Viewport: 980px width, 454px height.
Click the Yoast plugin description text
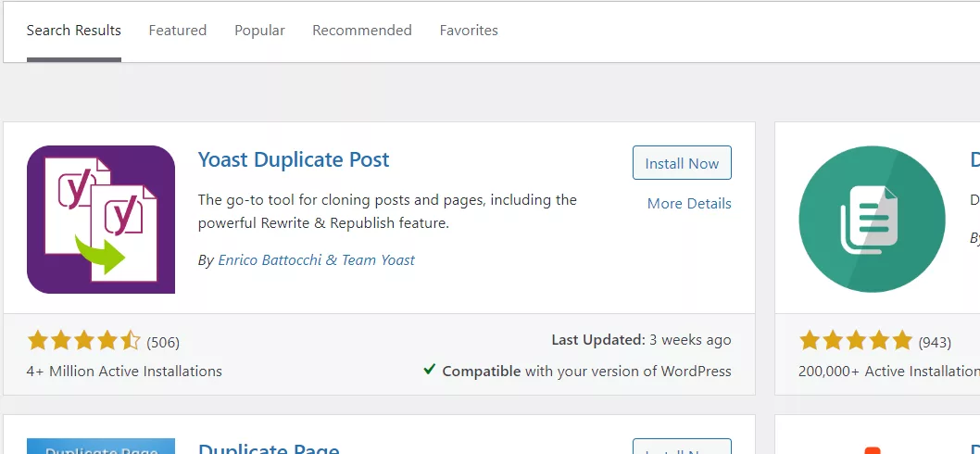pyautogui.click(x=387, y=211)
